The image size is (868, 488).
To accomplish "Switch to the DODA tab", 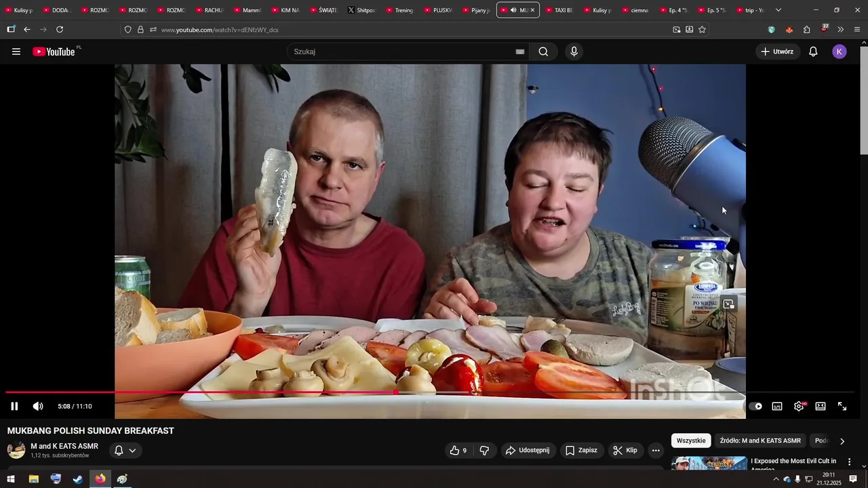I will click(x=56, y=10).
